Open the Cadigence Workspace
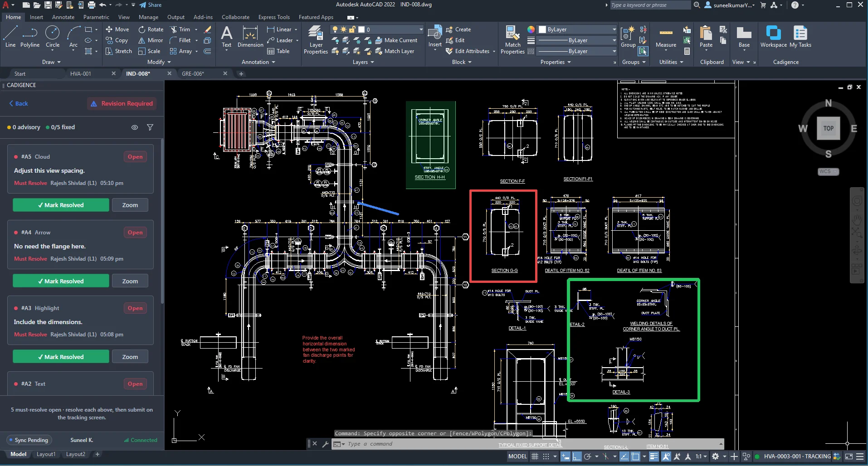This screenshot has width=868, height=466. tap(774, 36)
